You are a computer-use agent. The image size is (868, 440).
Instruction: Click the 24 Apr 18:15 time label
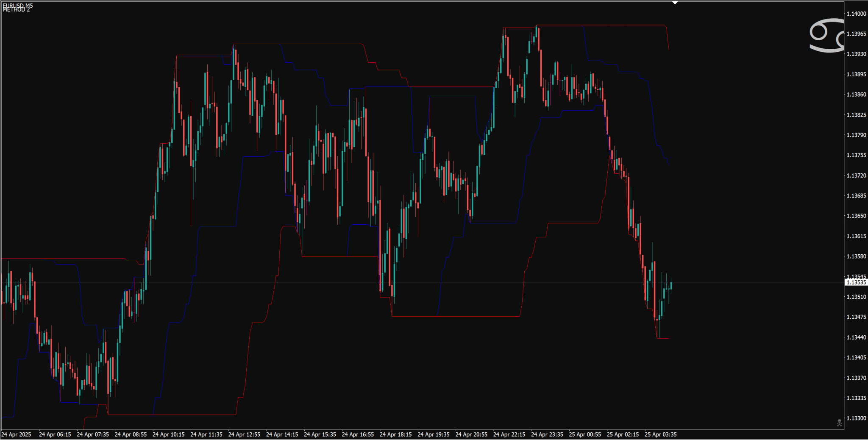(395, 434)
